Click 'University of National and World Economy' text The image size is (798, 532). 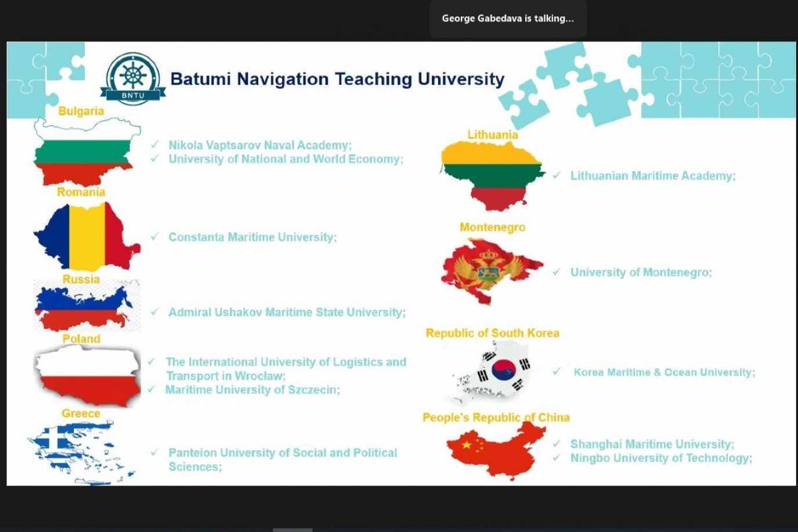click(x=286, y=159)
